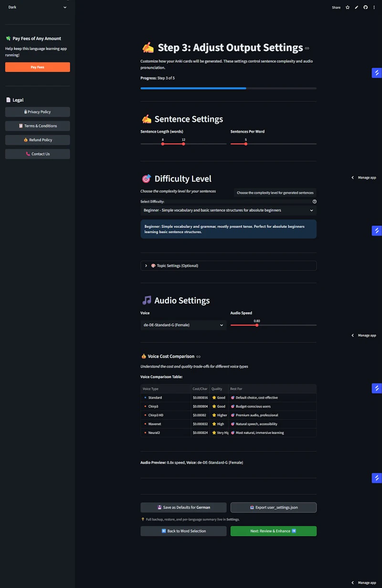Image resolution: width=382 pixels, height=588 pixels.
Task: Click Export user_settings.json button
Action: coord(274,507)
